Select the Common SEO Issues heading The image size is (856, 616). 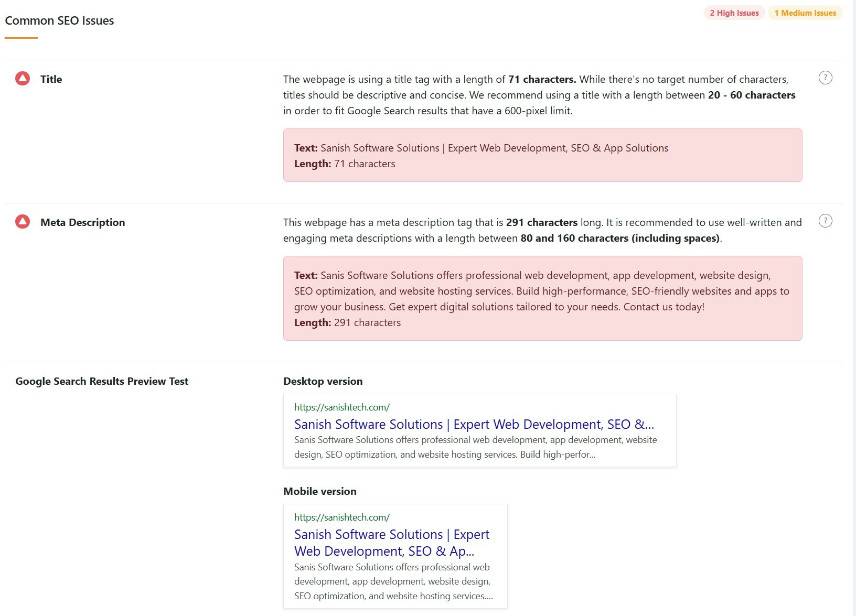pos(59,20)
